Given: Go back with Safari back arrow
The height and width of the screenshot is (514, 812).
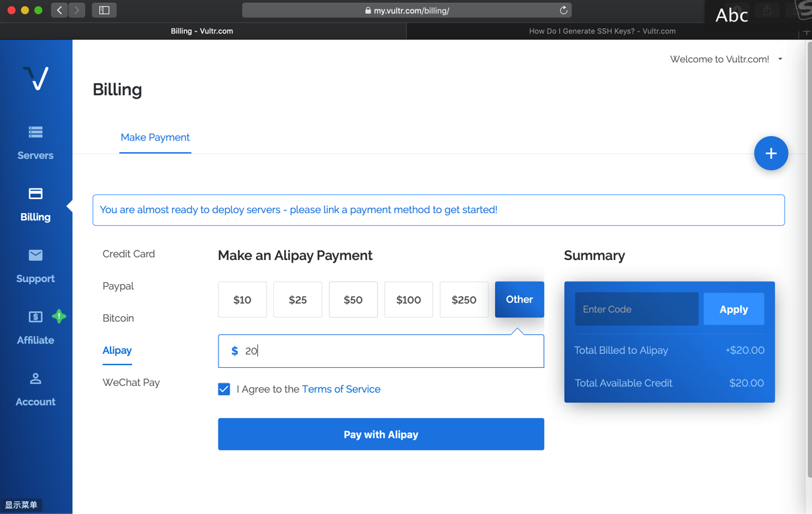Looking at the screenshot, I should tap(60, 10).
